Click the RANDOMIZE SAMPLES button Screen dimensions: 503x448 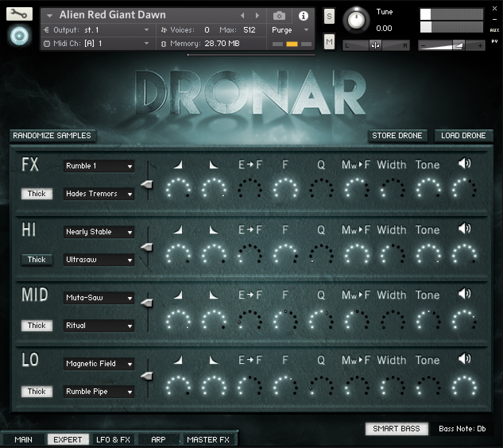pos(52,135)
